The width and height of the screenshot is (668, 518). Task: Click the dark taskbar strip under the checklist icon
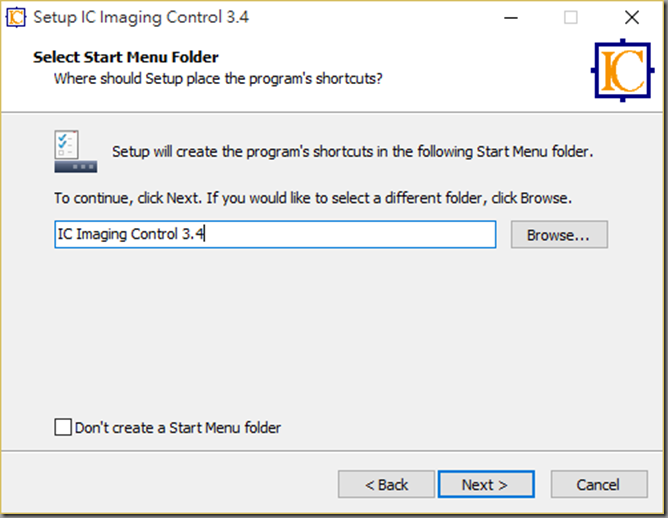(x=75, y=167)
